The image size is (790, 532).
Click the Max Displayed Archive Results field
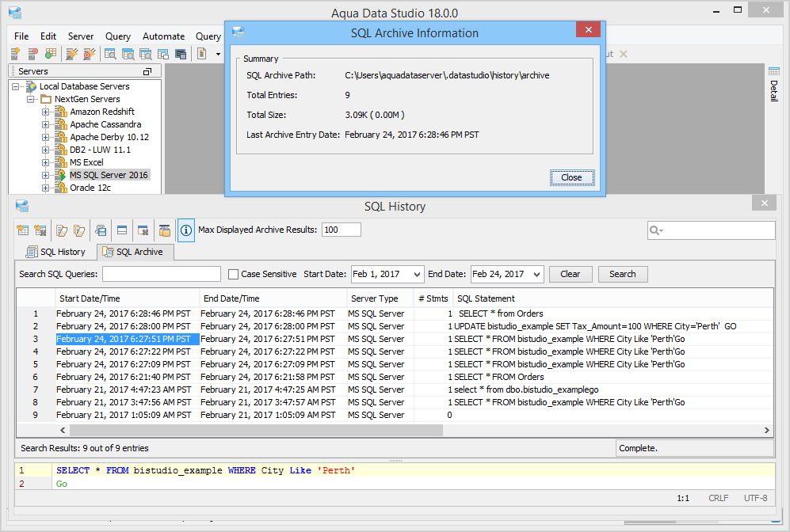tap(341, 230)
